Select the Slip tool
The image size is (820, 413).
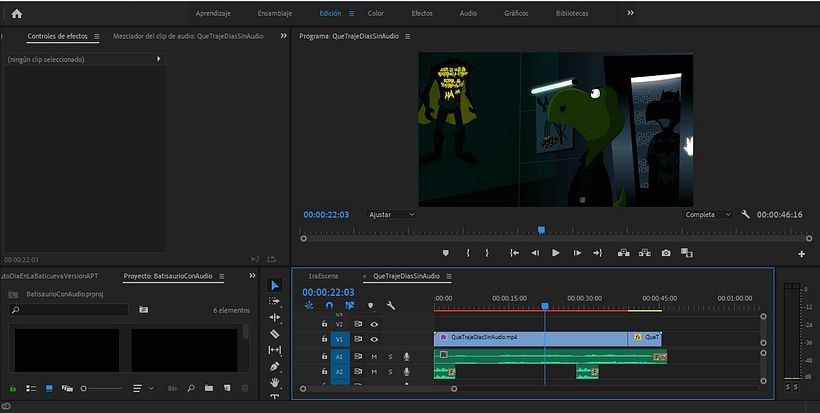(x=275, y=350)
